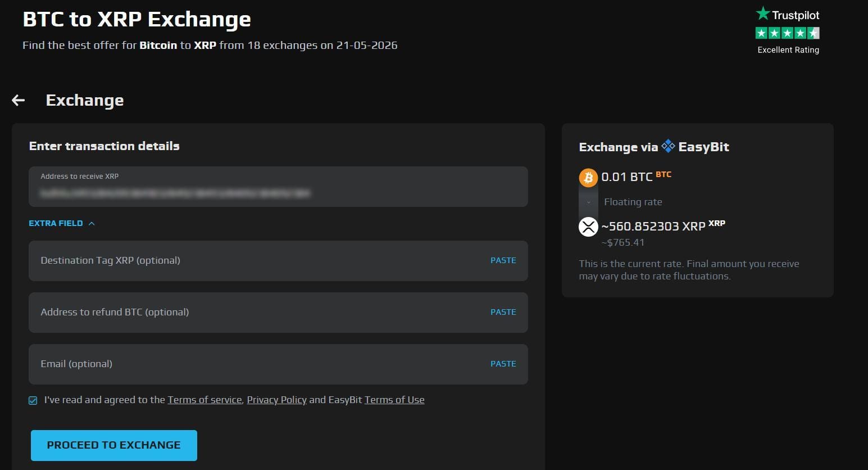This screenshot has width=868, height=470.
Task: Click the Address to receive XRP field
Action: (278, 187)
